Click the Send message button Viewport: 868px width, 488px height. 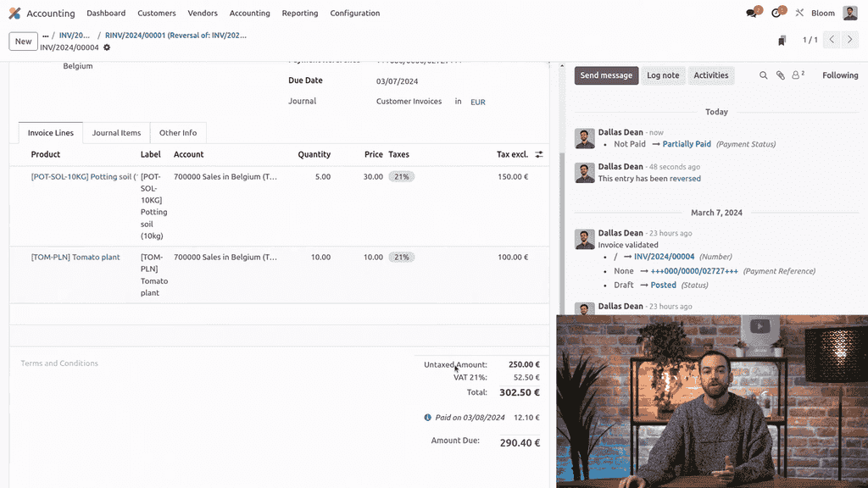606,75
